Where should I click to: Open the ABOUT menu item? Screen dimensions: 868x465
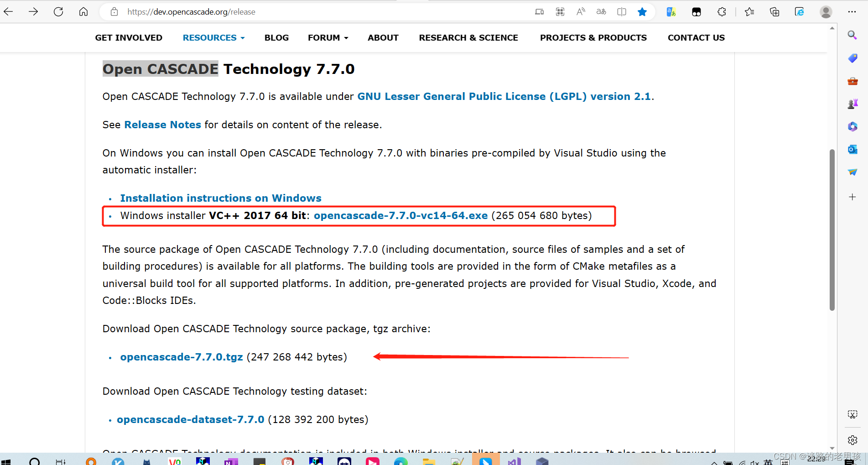point(383,38)
